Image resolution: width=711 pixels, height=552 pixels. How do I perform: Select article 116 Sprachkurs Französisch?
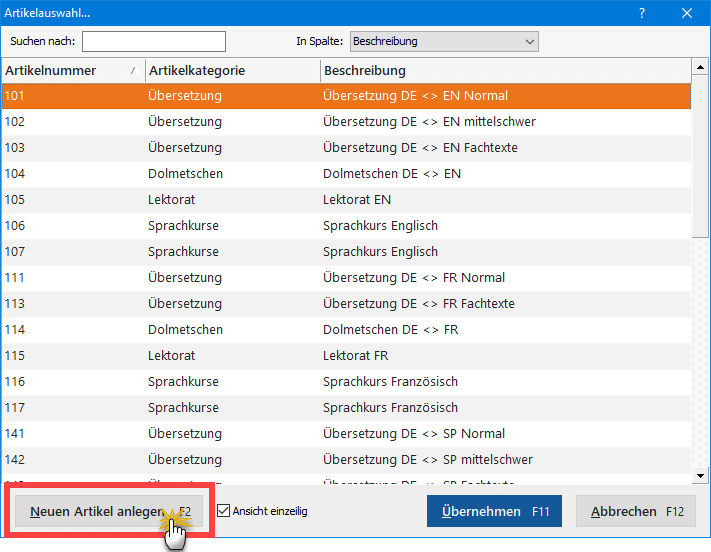(345, 382)
